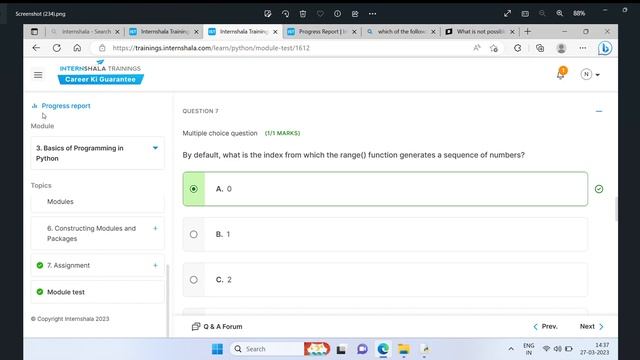Open user account dropdown N
Screen dimensions: 640x360
pos(590,74)
